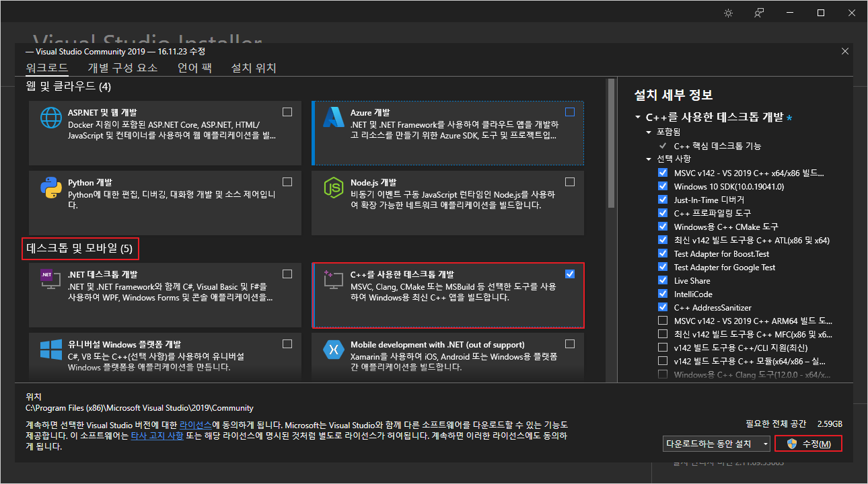This screenshot has height=484, width=868.
Task: Click the .NET desktop development icon
Action: tap(51, 280)
